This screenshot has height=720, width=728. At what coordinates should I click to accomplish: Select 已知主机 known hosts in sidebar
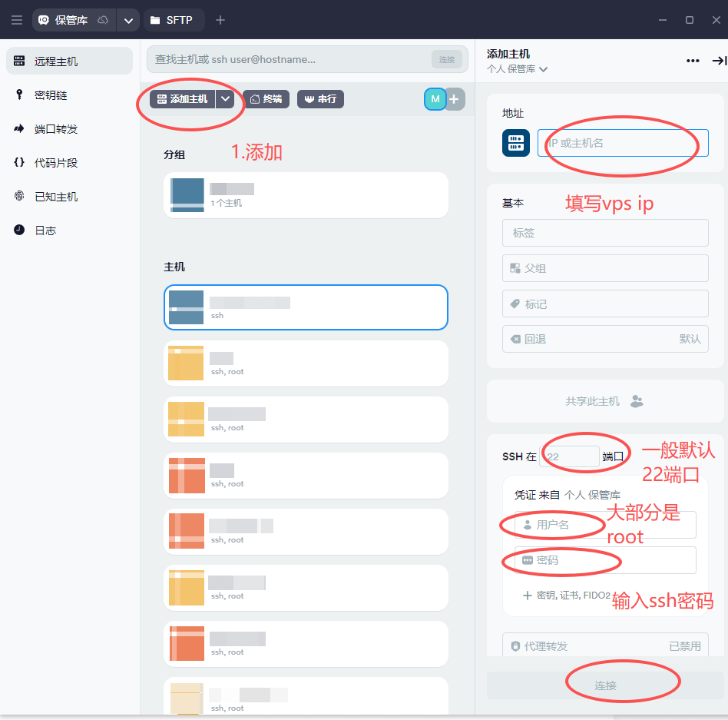[x=55, y=197]
